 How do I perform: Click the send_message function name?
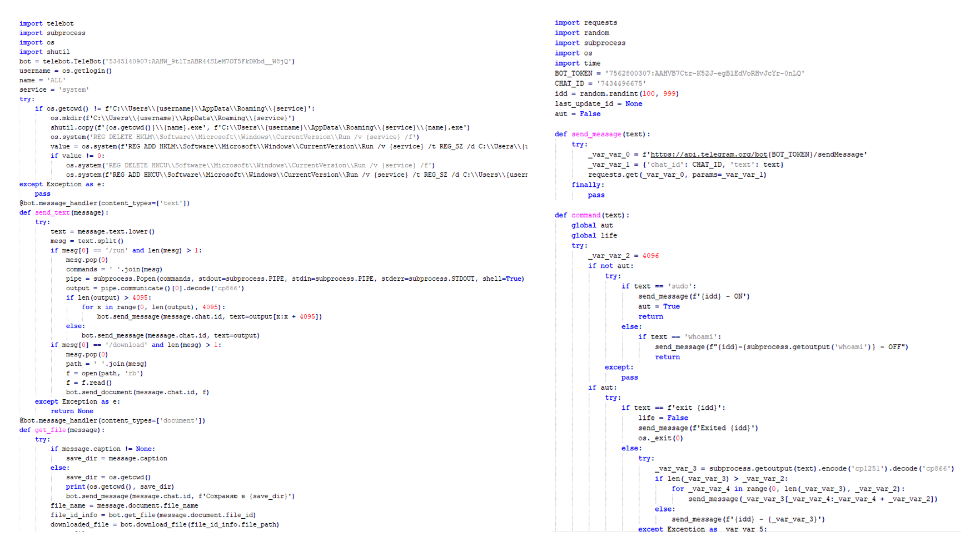coord(596,134)
